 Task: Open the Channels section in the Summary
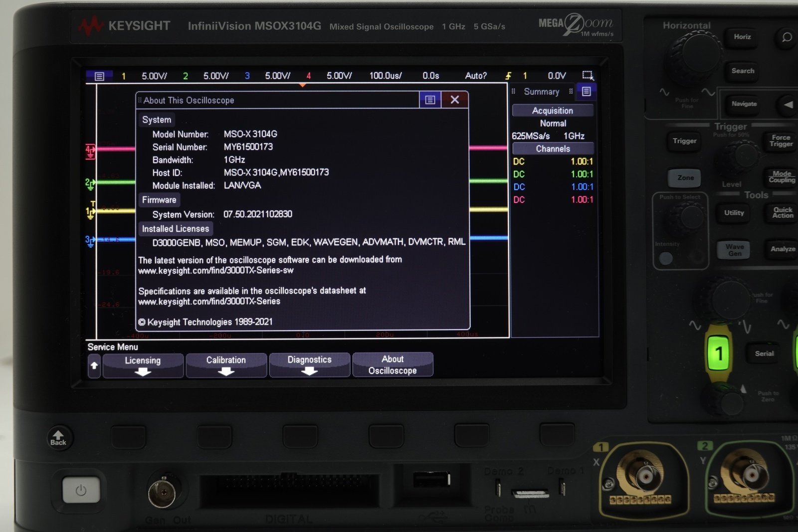coord(553,149)
